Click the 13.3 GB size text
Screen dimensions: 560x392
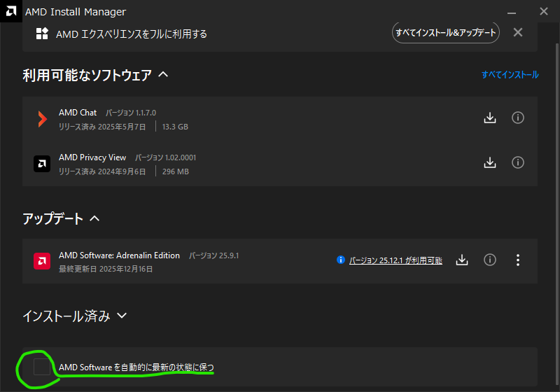coord(175,127)
